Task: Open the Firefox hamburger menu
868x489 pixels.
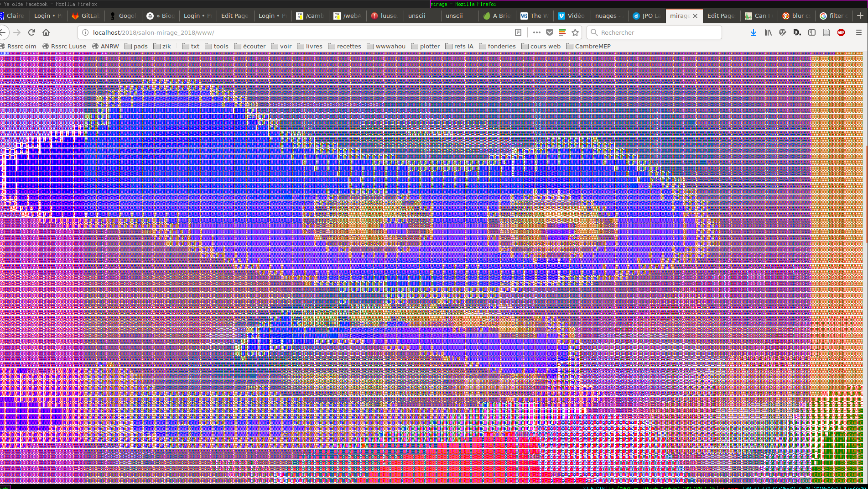Action: pyautogui.click(x=858, y=32)
